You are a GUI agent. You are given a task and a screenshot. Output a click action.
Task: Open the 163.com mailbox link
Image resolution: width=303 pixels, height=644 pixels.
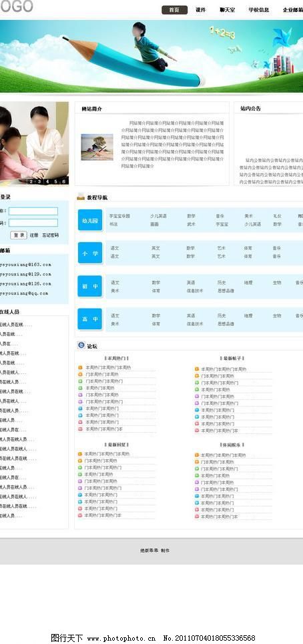click(x=25, y=265)
